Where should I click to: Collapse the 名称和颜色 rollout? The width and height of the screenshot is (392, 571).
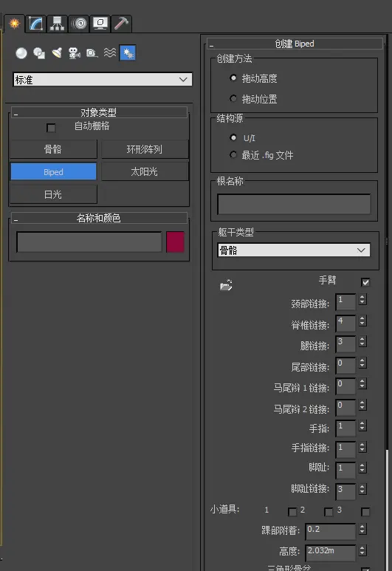pos(99,218)
